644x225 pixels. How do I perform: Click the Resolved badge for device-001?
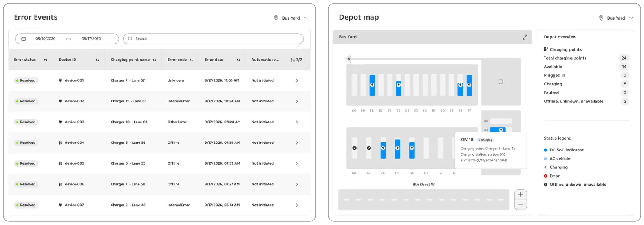[26, 80]
